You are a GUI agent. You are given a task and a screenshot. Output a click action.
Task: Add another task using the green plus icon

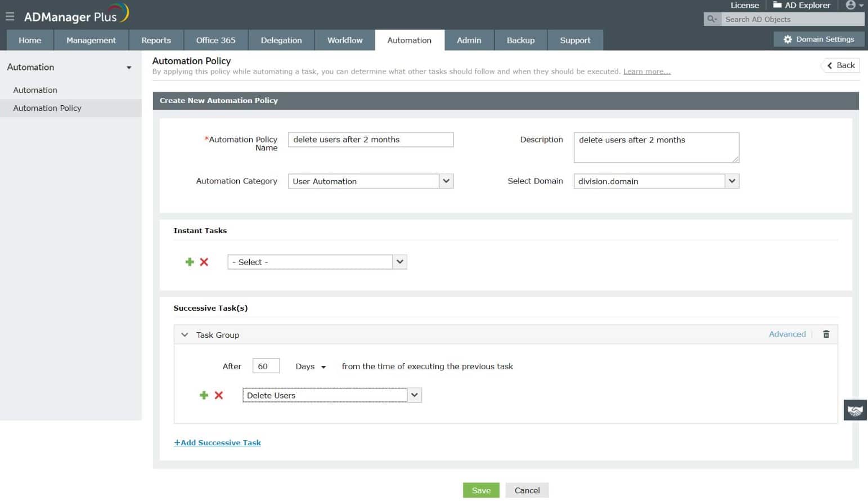(x=204, y=395)
